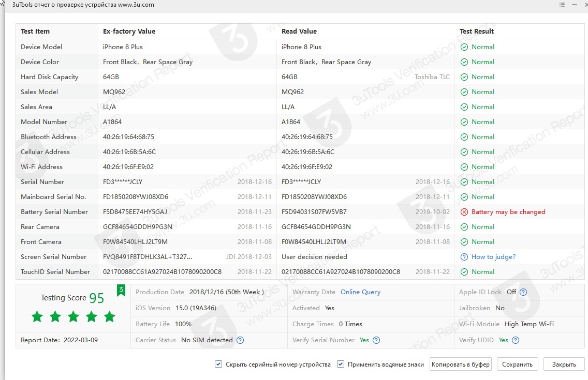Click the Toshiba TLC label
The width and height of the screenshot is (588, 380).
tap(432, 77)
